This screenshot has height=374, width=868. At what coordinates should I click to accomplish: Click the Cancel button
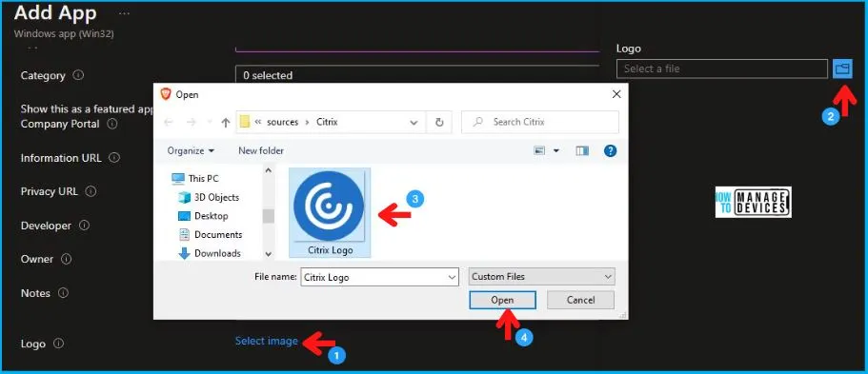pos(580,300)
